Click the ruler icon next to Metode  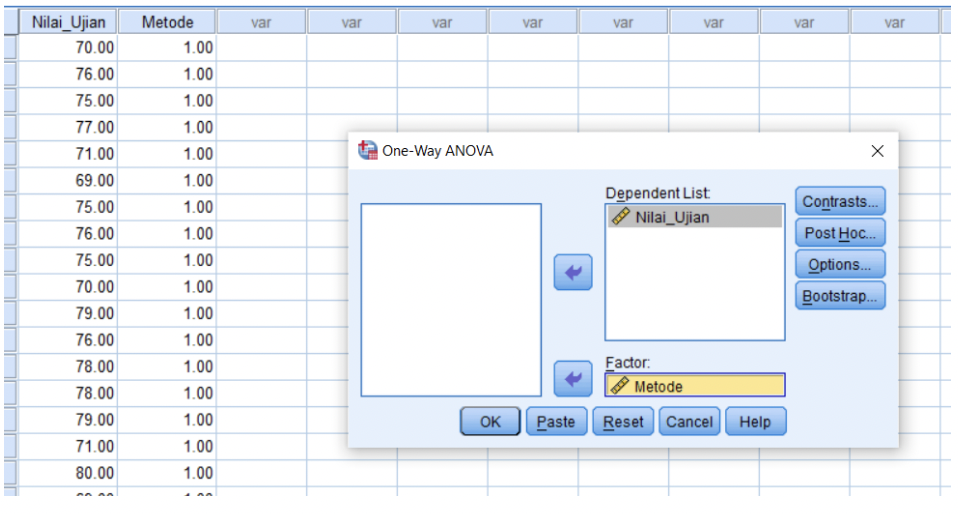tap(620, 386)
